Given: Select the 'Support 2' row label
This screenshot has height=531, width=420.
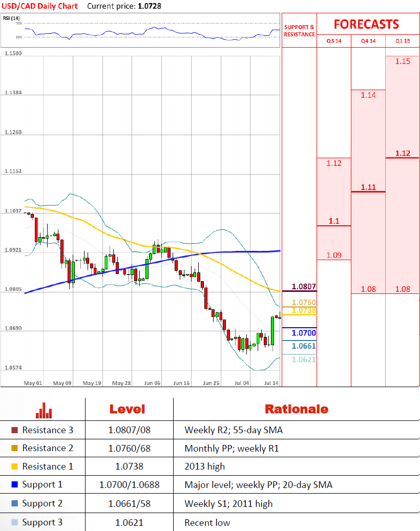Looking at the screenshot, I should point(43,503).
